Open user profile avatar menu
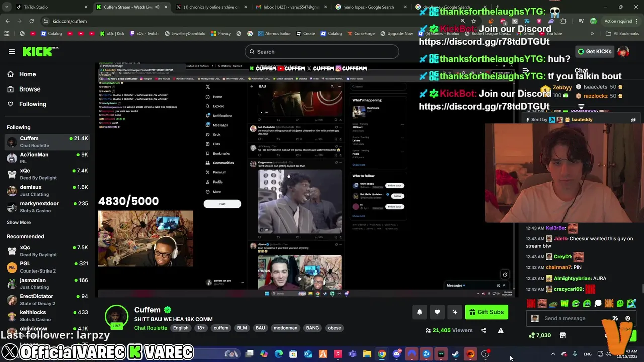 click(x=623, y=52)
